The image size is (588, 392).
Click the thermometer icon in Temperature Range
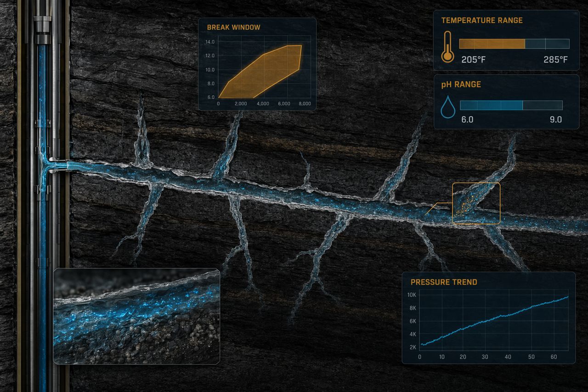[447, 47]
